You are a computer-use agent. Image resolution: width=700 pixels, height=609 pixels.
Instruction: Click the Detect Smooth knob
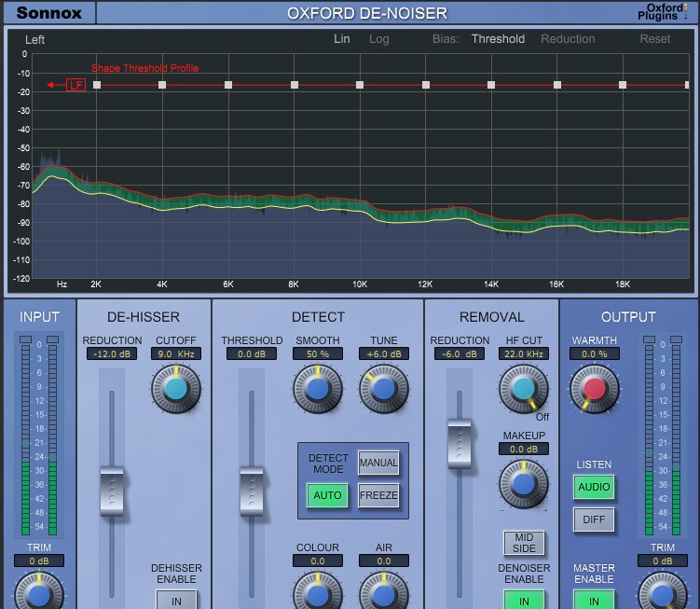(x=318, y=389)
